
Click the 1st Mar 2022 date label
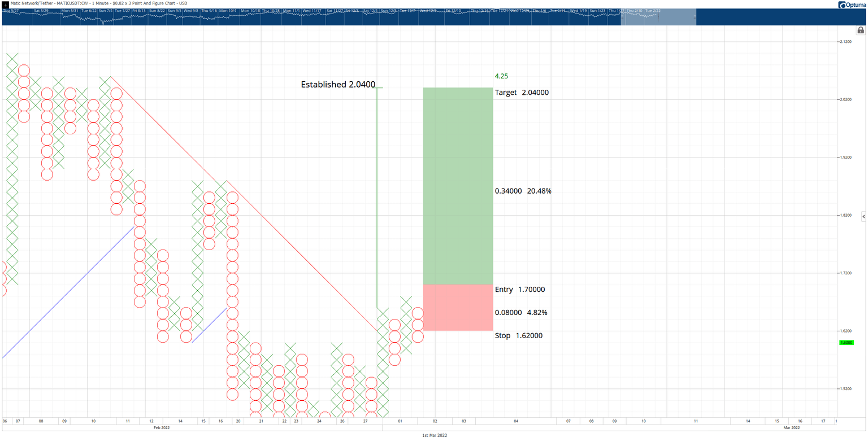pyautogui.click(x=435, y=436)
